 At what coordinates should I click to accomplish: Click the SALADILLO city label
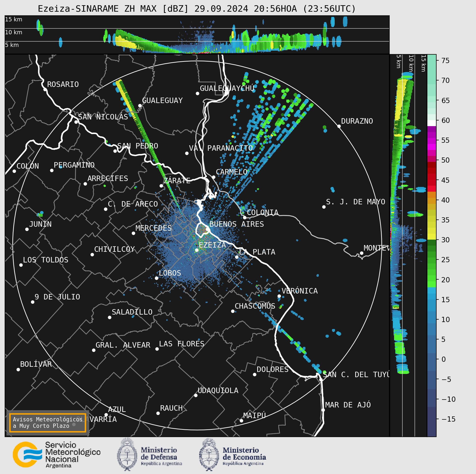tap(132, 312)
